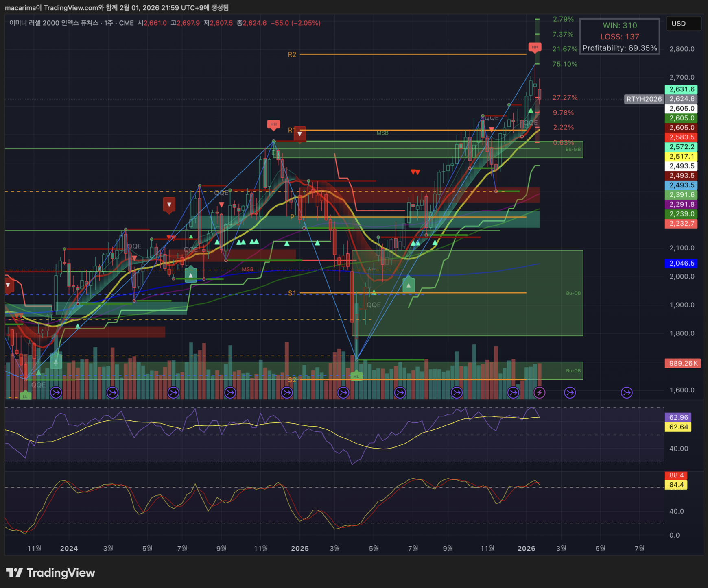The image size is (708, 588).
Task: Click the R2 pivot level label
Action: [292, 54]
